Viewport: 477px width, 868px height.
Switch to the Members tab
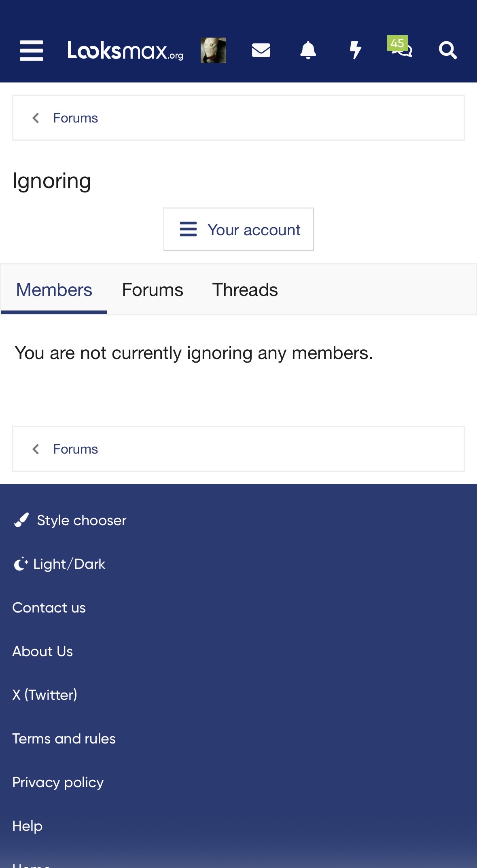(54, 290)
